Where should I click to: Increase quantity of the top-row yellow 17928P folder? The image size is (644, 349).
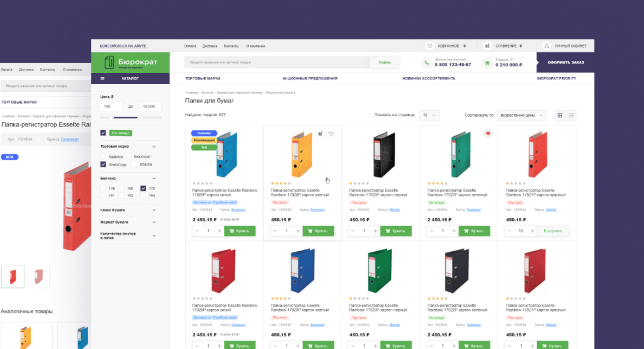(298, 231)
